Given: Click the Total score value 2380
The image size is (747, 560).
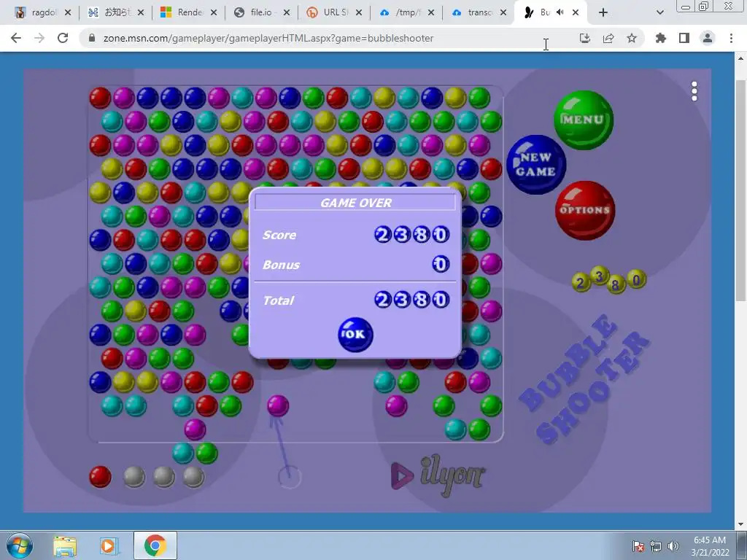Looking at the screenshot, I should (x=412, y=300).
